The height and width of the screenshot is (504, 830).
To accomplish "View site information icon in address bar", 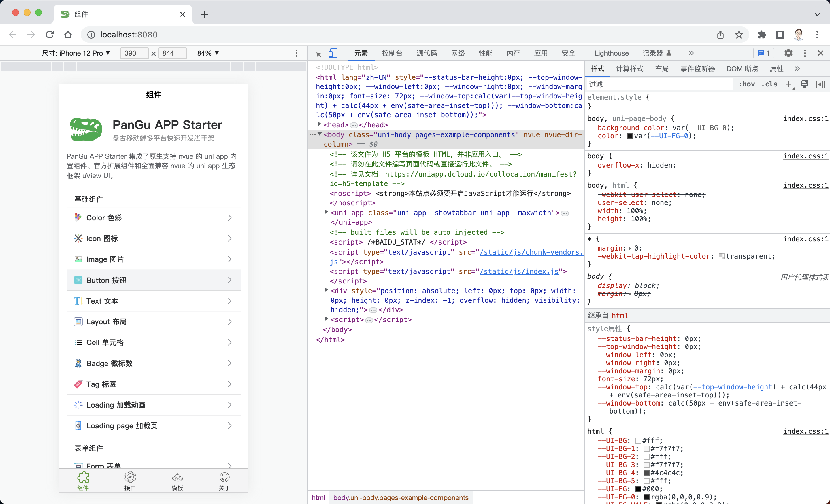I will (91, 35).
